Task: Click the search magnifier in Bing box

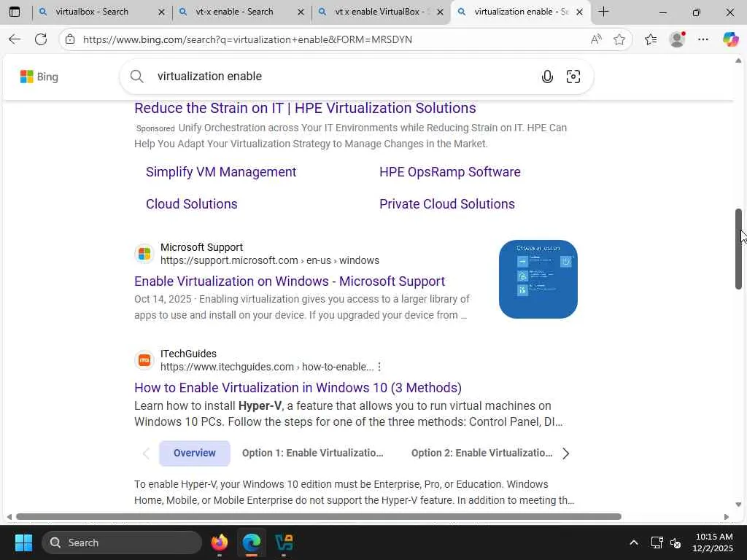Action: (x=137, y=76)
